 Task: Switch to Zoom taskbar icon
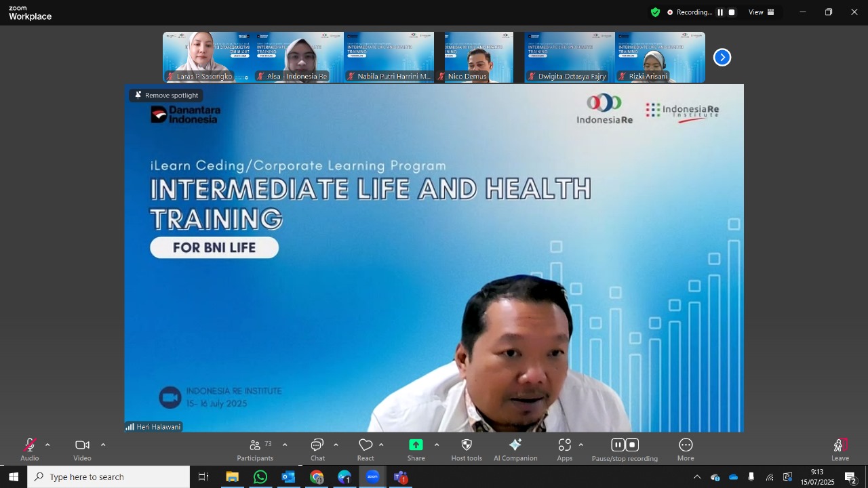tap(373, 477)
